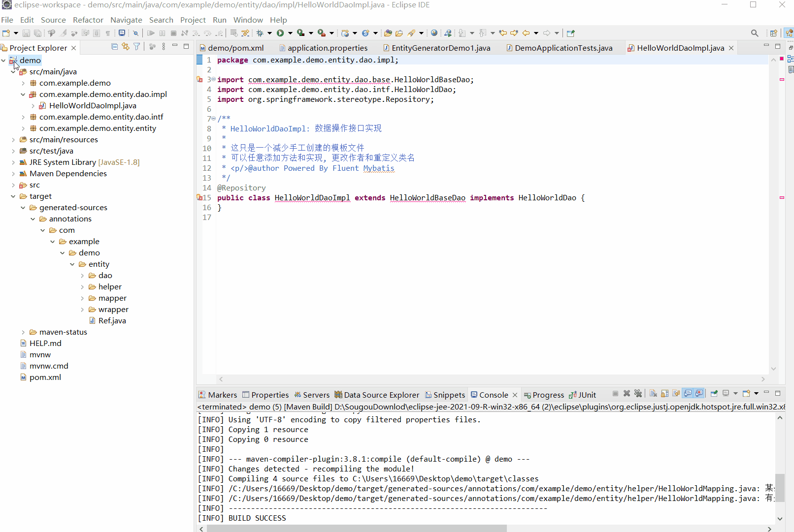Click the New file wizard toolbar icon
The image size is (794, 532).
[6, 33]
